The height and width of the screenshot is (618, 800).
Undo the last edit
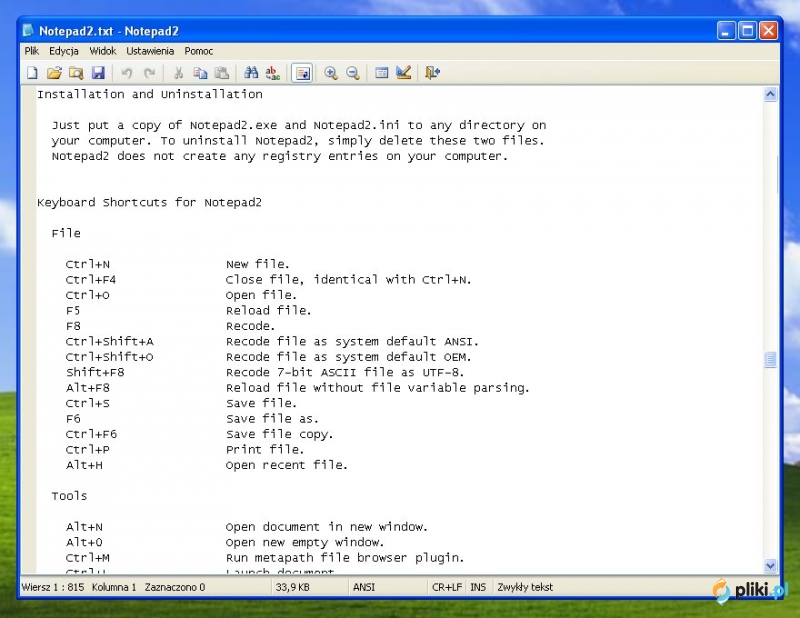(x=127, y=73)
